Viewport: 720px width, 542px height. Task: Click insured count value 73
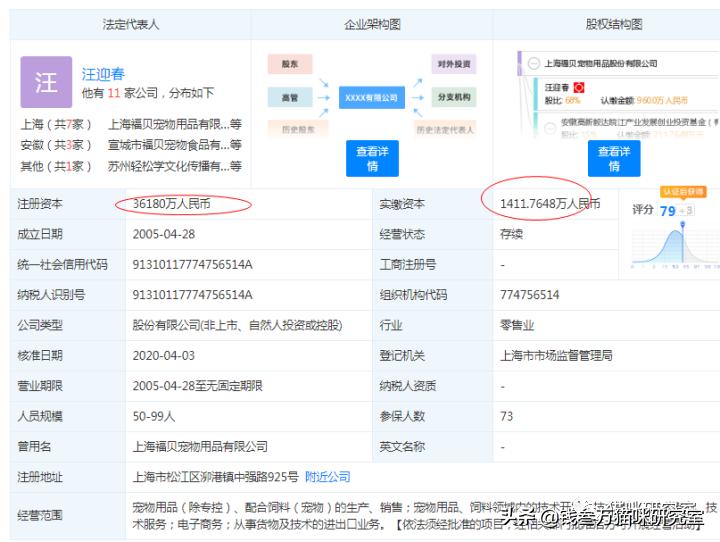coord(506,416)
